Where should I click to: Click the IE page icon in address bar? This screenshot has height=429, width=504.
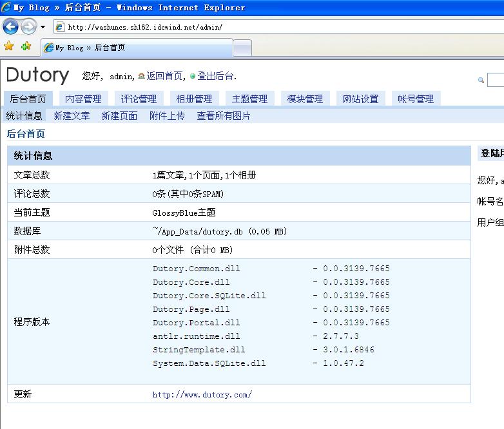click(60, 27)
